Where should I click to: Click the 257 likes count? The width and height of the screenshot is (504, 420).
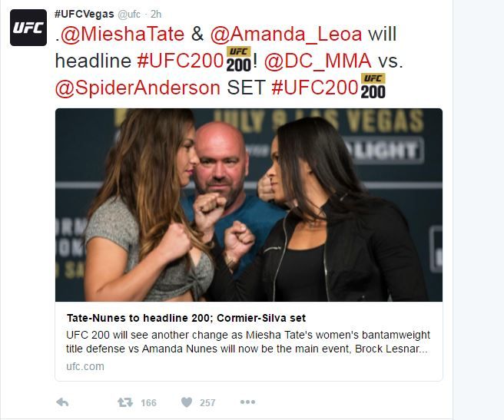tap(207, 402)
